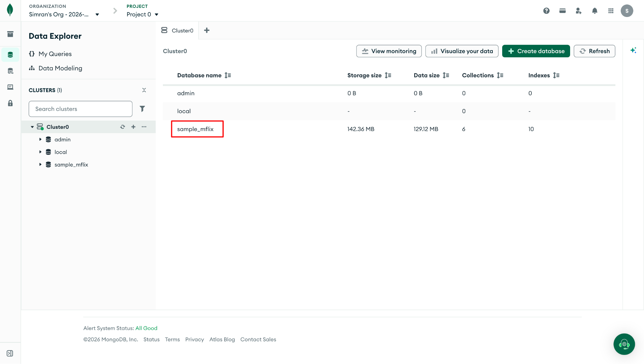Click the MongoDB leaf logo
Image resolution: width=644 pixels, height=364 pixels.
tap(10, 10)
